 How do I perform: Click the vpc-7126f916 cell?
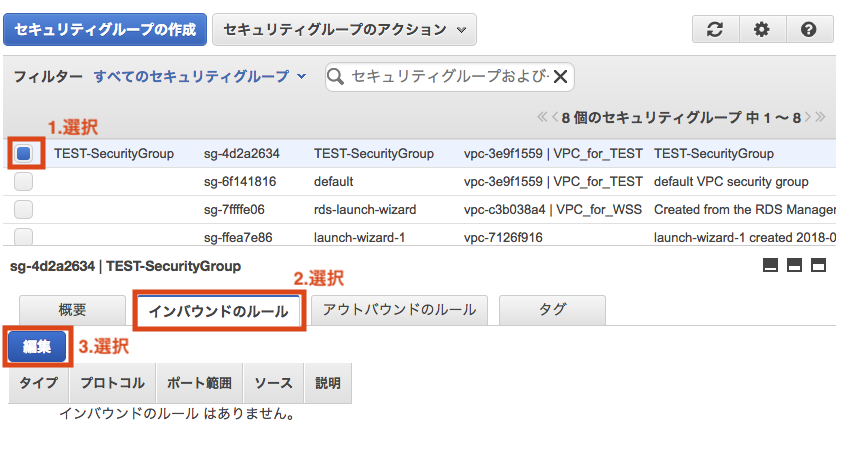point(503,237)
